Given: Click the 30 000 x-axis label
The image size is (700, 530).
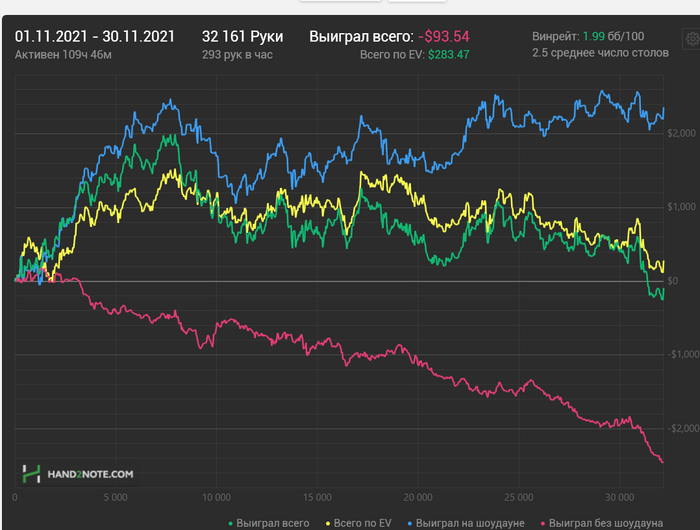Looking at the screenshot, I should (620, 497).
